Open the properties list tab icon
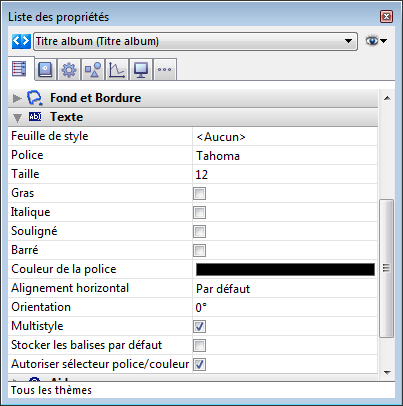 (x=19, y=69)
